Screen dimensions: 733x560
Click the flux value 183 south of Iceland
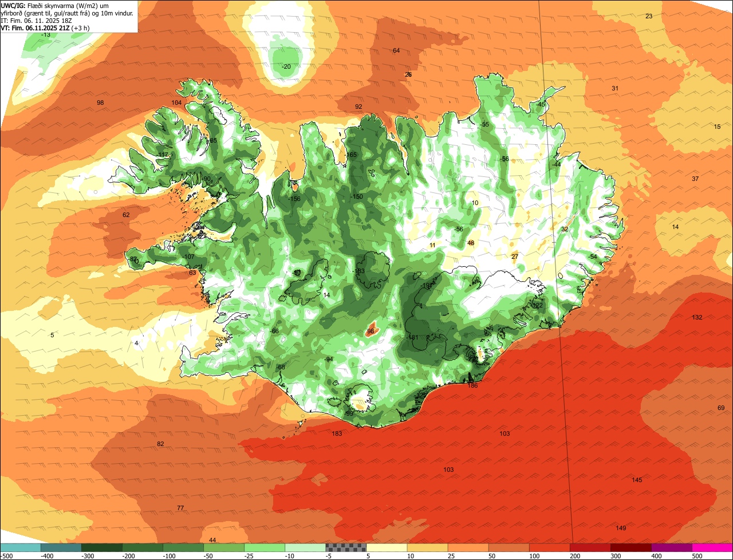point(337,434)
